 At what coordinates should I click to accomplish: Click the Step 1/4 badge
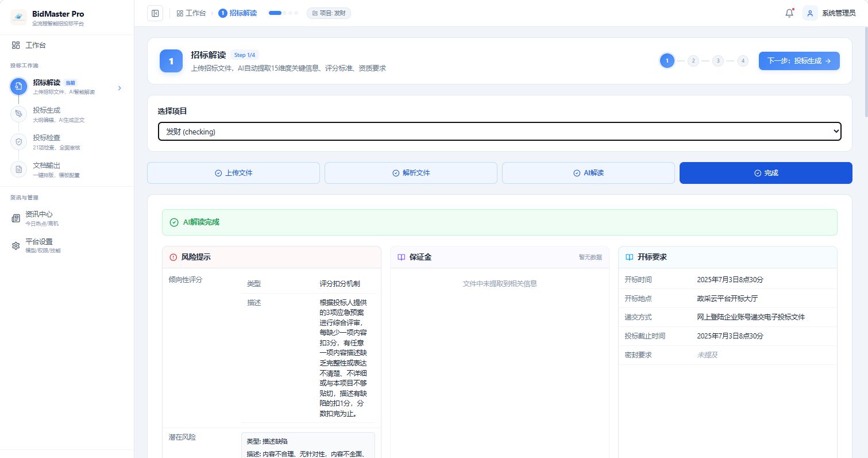point(245,55)
